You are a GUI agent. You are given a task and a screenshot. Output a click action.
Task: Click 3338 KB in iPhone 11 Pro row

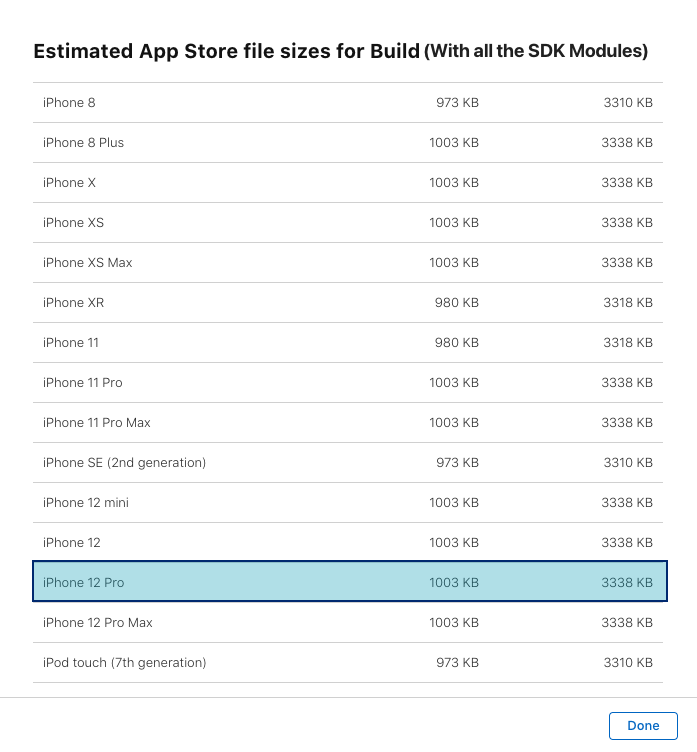coord(627,383)
